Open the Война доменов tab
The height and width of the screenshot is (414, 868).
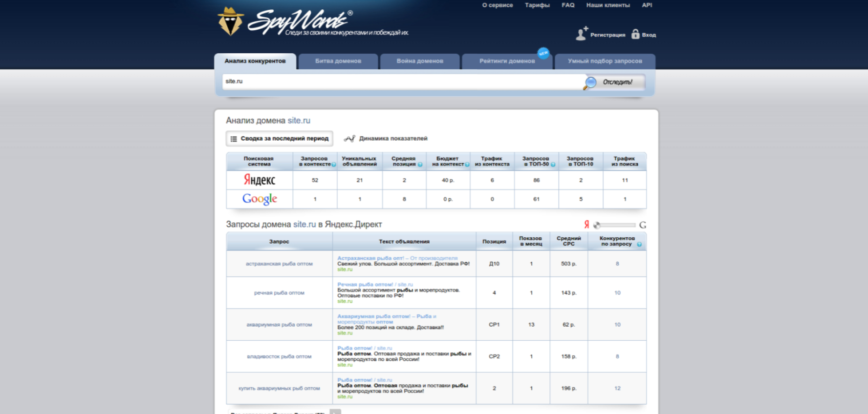click(x=420, y=61)
